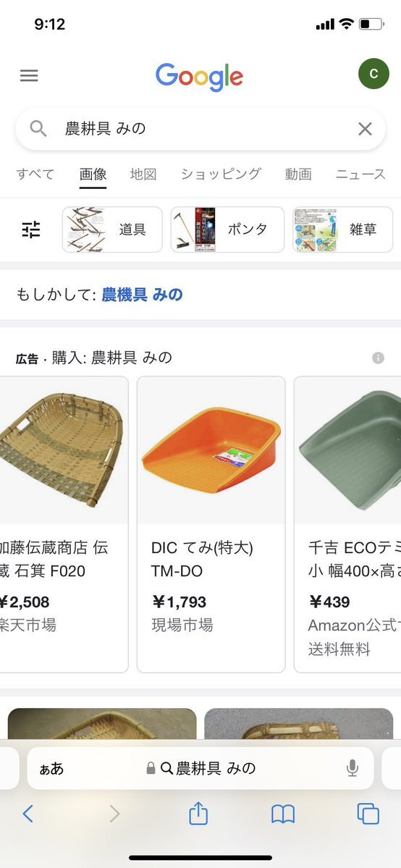Tap the ad info icon
401x868 pixels.
[379, 358]
